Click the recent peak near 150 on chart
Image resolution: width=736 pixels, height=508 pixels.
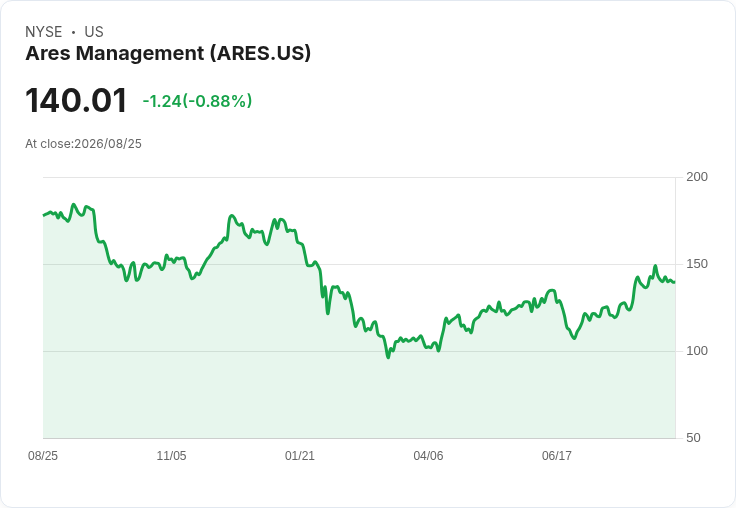point(655,266)
